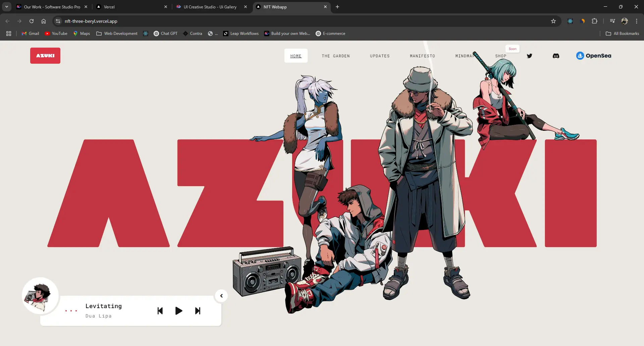
Task: Open the Chrome three-dot menu
Action: [x=637, y=21]
